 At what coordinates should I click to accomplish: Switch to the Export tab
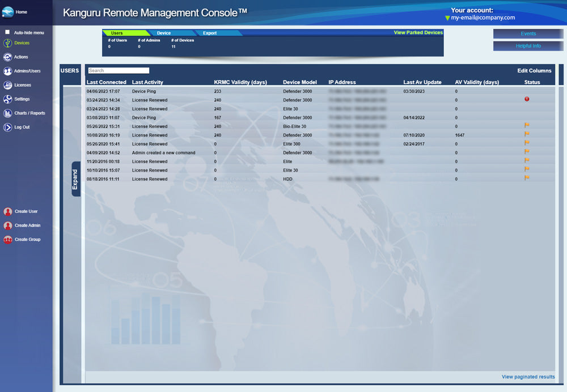210,33
